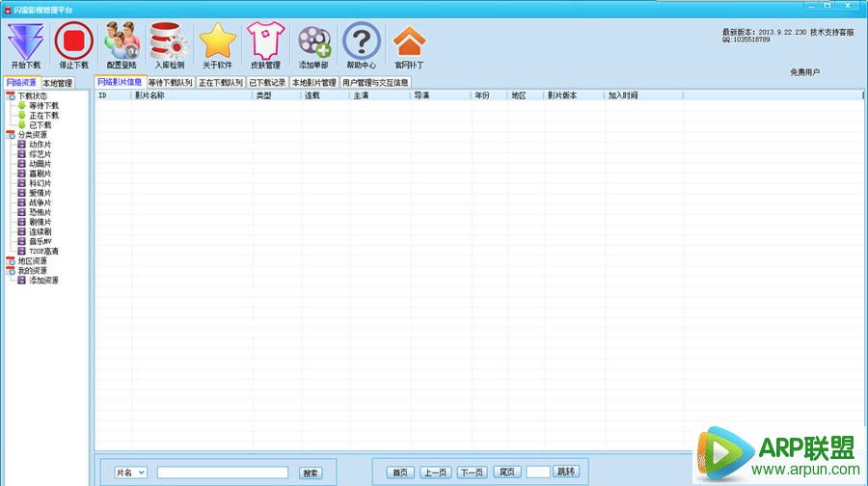
Task: Click 添加单部 add single film icon
Action: 313,42
